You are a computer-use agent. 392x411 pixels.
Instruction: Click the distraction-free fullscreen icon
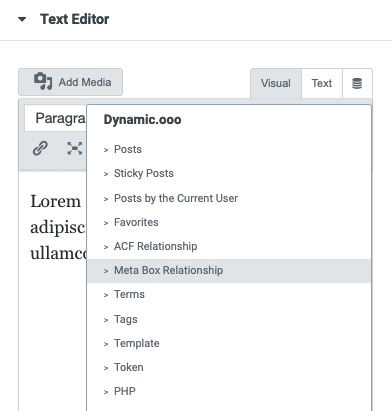point(75,148)
